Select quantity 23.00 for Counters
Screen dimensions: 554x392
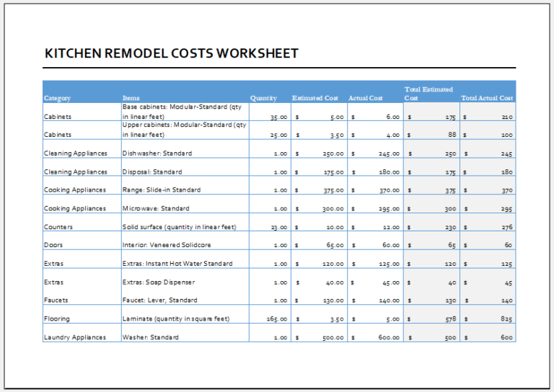point(271,222)
